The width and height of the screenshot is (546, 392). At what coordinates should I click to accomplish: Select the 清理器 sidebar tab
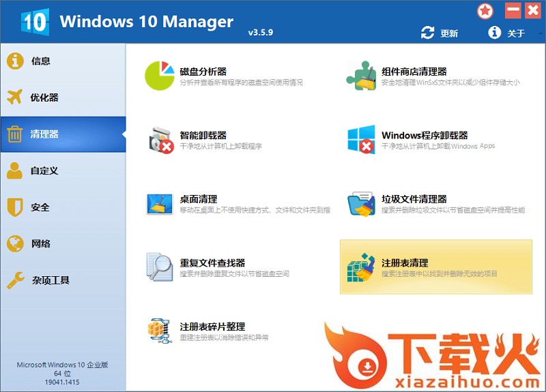tap(44, 134)
